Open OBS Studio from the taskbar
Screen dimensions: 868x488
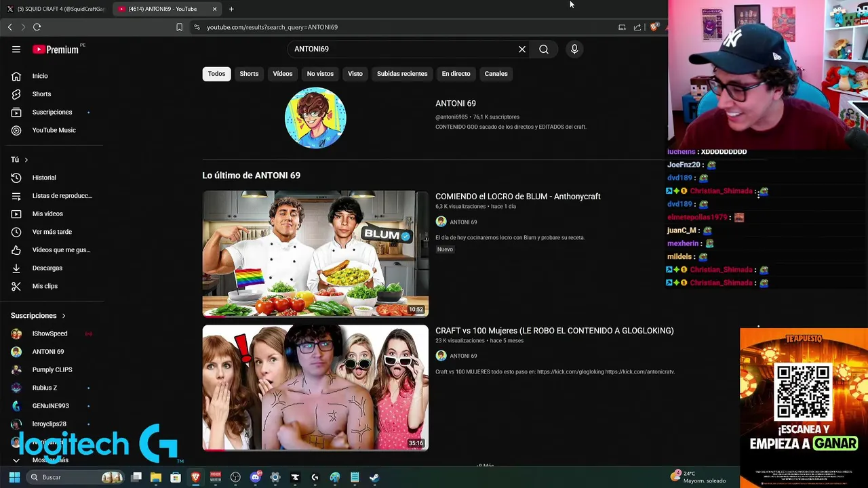tap(235, 477)
